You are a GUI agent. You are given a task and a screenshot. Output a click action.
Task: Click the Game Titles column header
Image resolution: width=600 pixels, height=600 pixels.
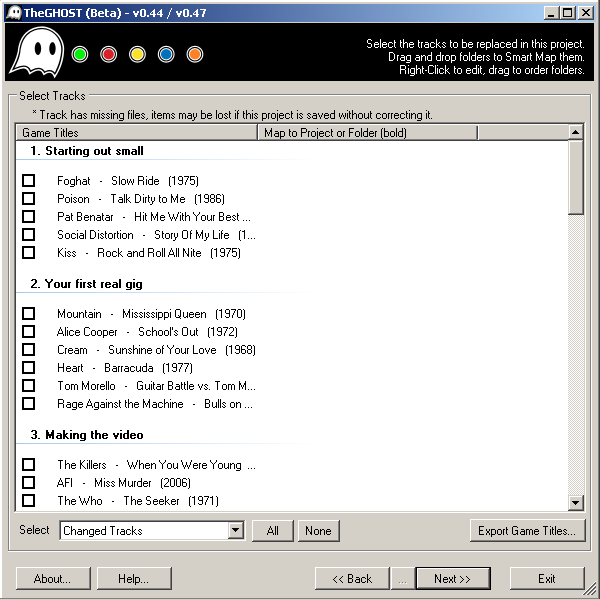pyautogui.click(x=137, y=133)
